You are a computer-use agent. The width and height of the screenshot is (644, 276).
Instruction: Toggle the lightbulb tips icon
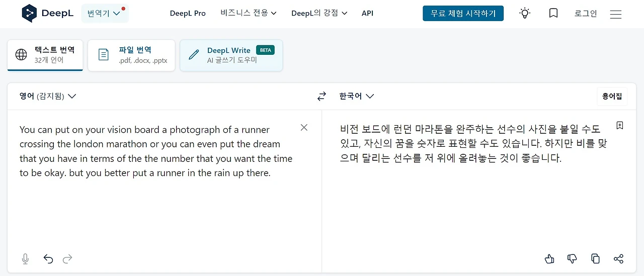(525, 14)
